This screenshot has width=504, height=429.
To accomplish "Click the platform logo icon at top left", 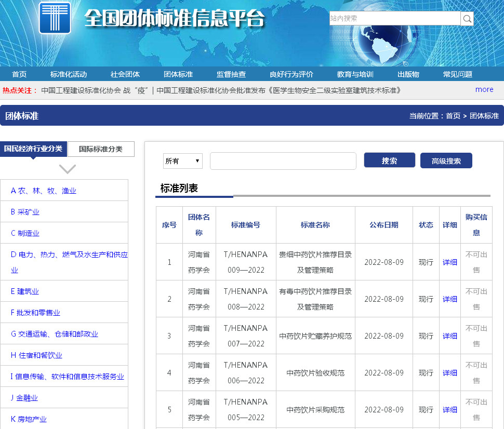I will (x=55, y=18).
